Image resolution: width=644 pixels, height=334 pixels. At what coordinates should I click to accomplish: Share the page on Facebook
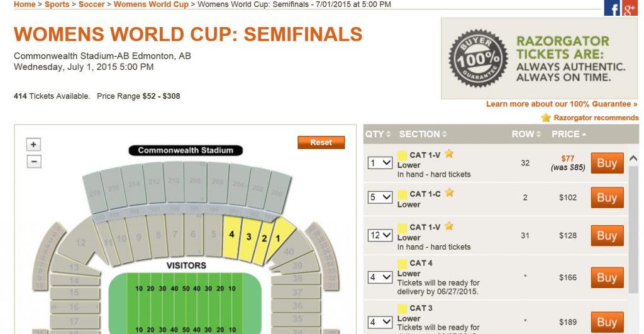(x=612, y=8)
